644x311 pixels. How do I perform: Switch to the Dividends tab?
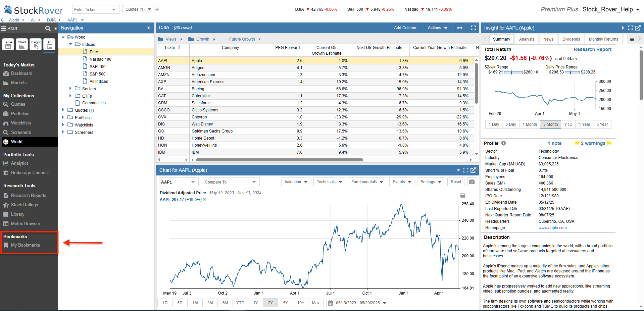(x=571, y=39)
